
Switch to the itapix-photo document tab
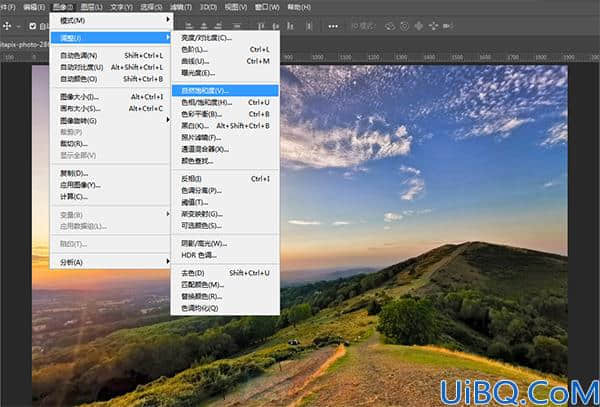(x=24, y=44)
